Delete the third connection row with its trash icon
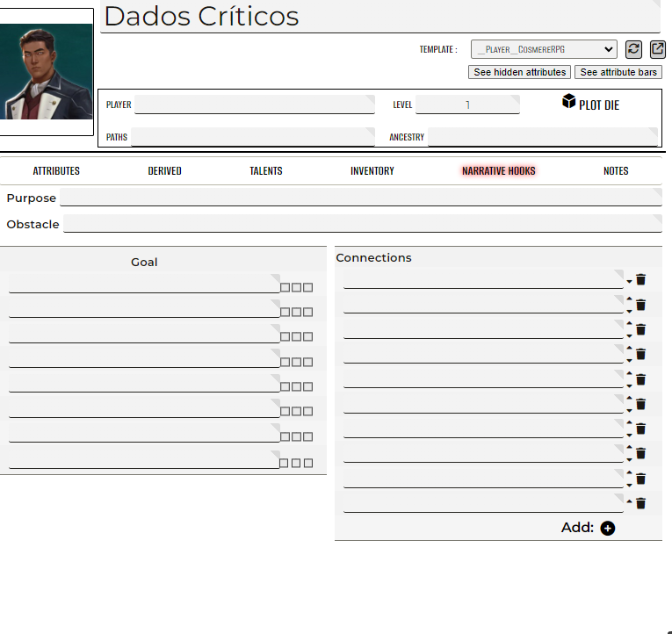Screen dimensions: 672x634 (640, 329)
